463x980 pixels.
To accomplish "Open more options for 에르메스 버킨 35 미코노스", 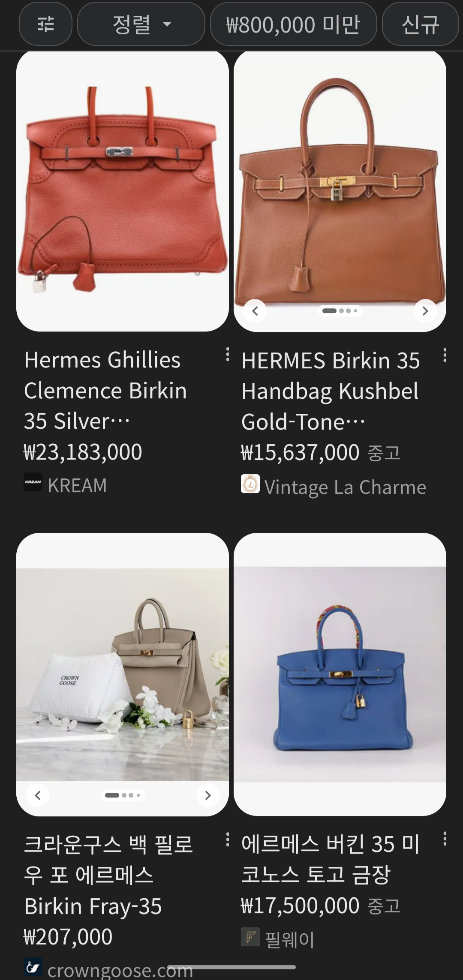I will click(x=445, y=839).
